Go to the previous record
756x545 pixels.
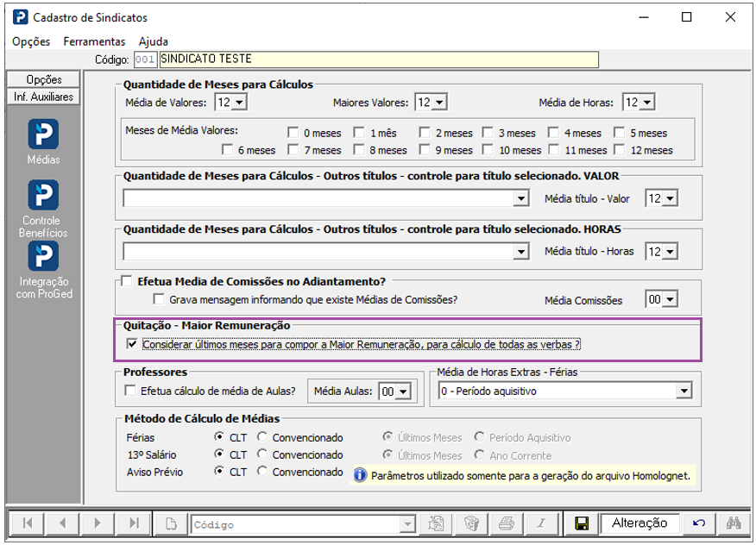click(62, 523)
